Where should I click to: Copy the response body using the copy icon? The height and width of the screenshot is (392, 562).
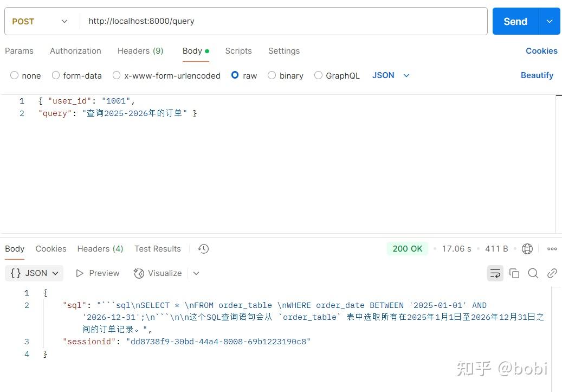(x=514, y=273)
